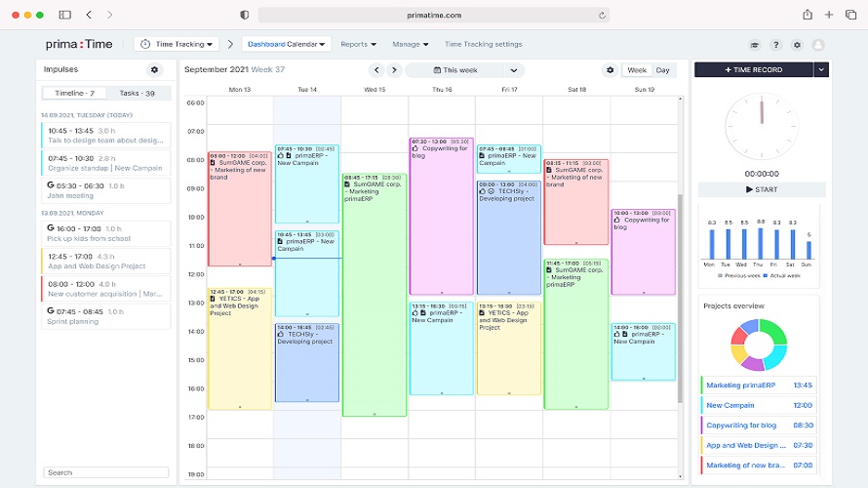Screen dimensions: 868x488
Task: Go back in Safari history
Action: tap(89, 15)
